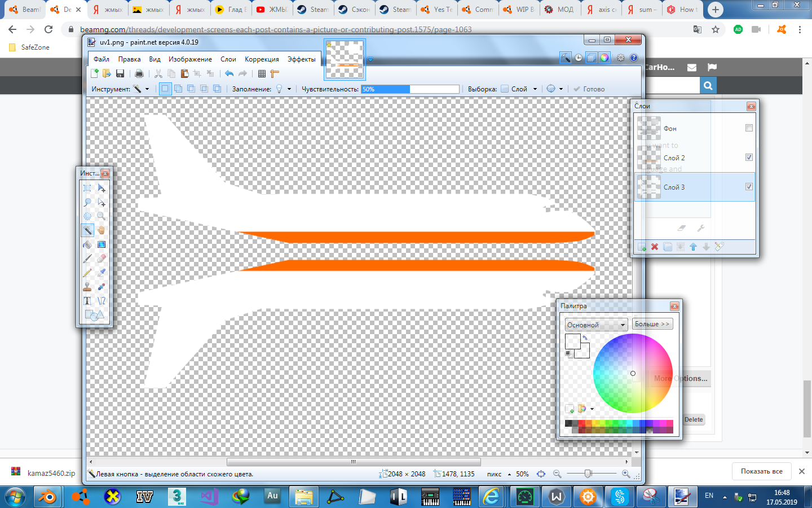
Task: Click the Больше >> button in palette
Action: [x=652, y=325]
